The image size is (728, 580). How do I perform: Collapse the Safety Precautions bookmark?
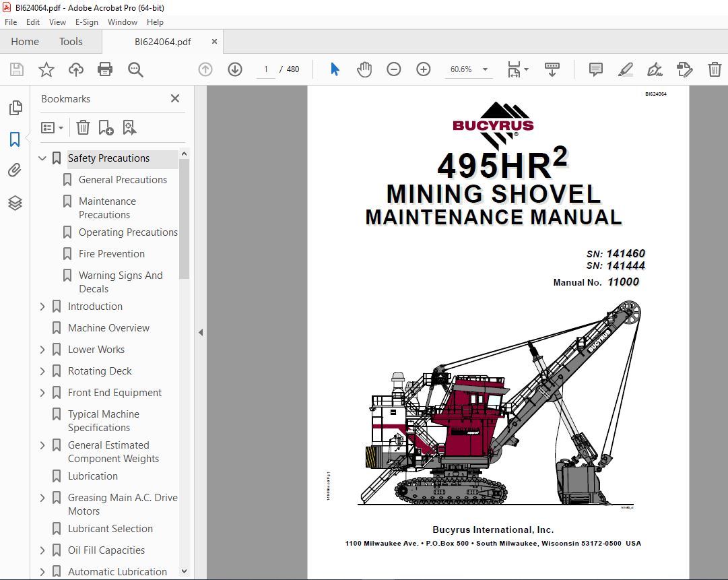pyautogui.click(x=42, y=158)
